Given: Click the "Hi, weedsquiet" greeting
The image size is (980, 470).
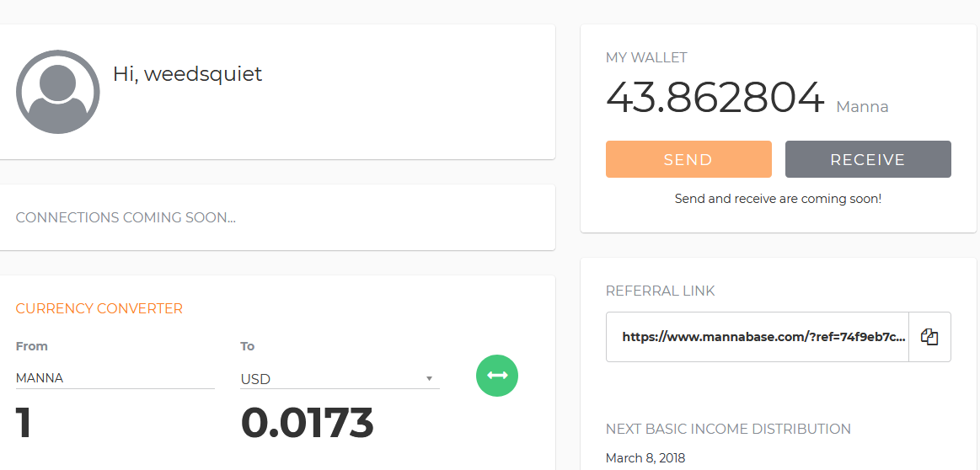Looking at the screenshot, I should (187, 74).
